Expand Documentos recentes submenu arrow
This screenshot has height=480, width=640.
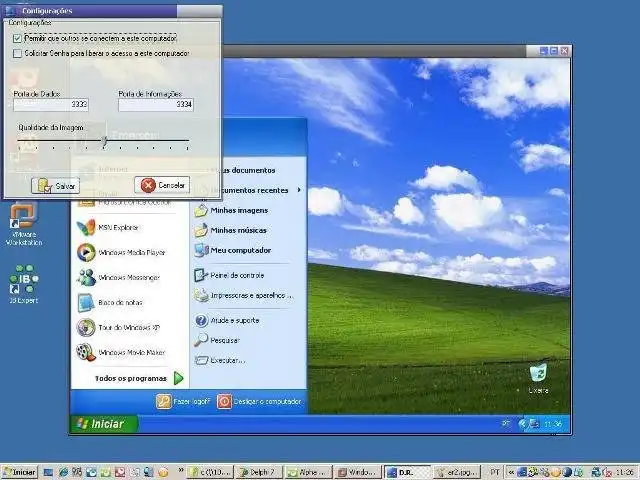coord(299,190)
